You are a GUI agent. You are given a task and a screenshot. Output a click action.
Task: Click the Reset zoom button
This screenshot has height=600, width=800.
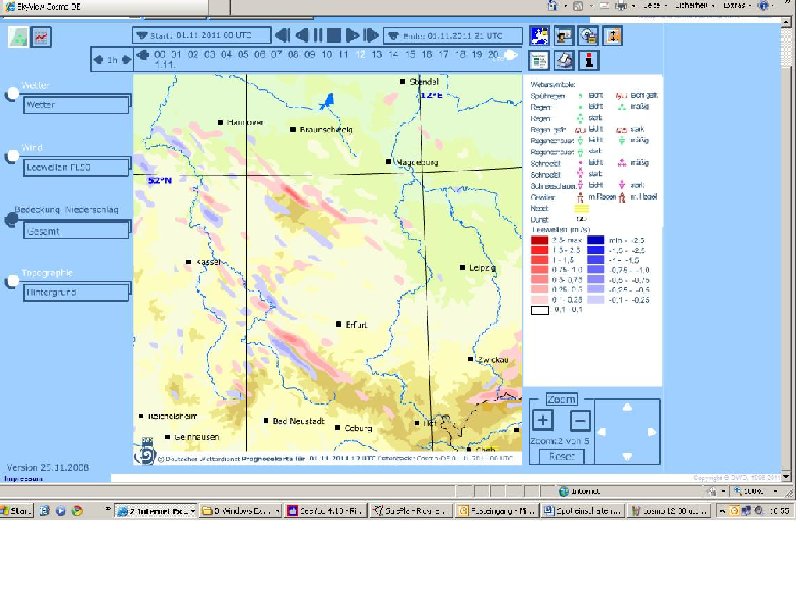pos(561,456)
